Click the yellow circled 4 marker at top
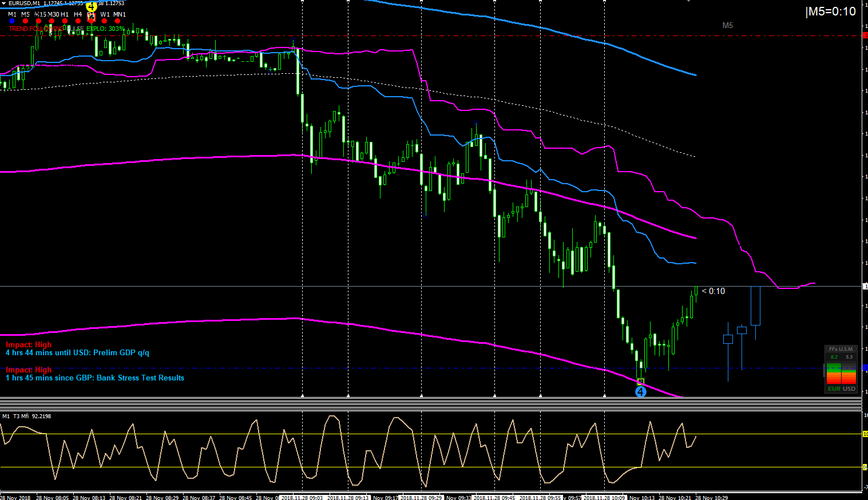 point(91,6)
